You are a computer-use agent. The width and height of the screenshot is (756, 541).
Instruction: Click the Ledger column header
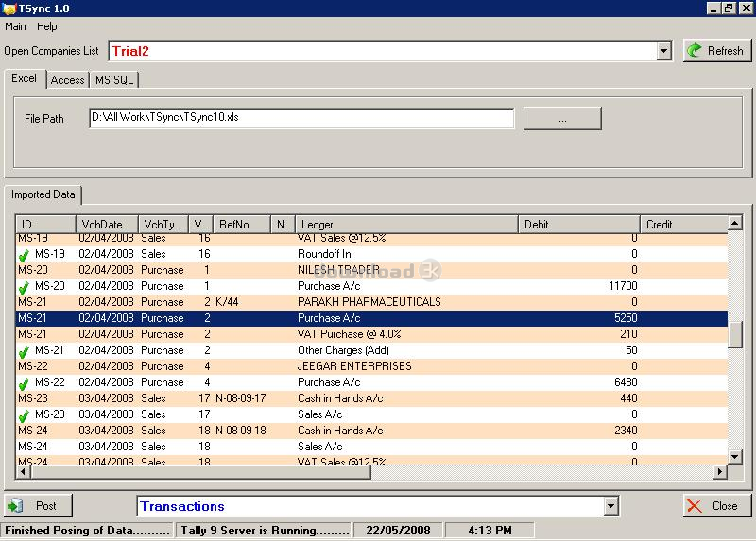407,225
